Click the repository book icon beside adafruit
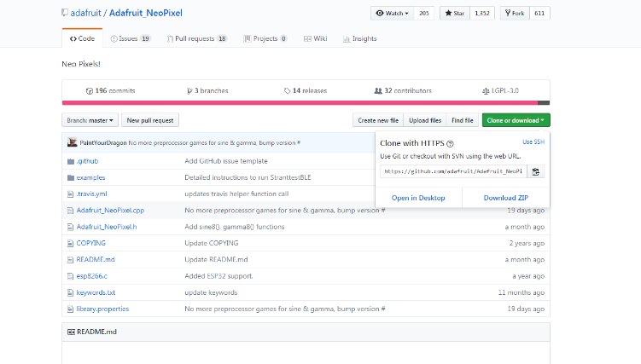 click(x=65, y=13)
